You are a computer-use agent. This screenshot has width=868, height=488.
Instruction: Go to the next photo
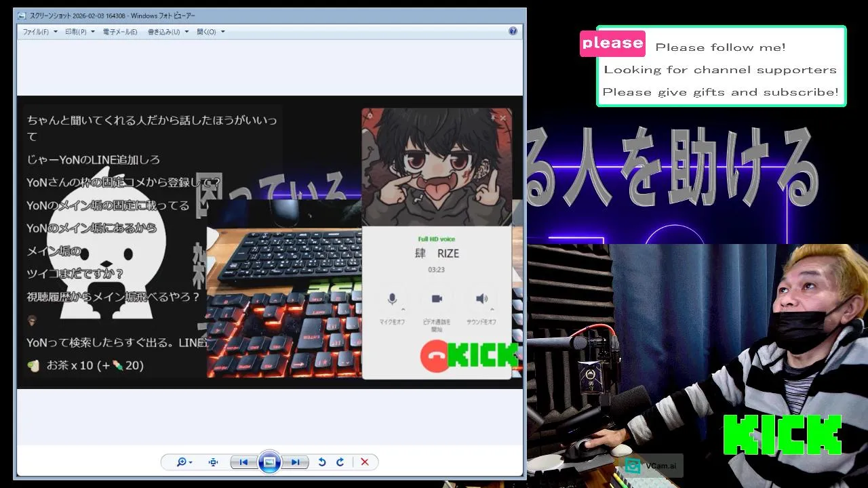[x=295, y=462]
